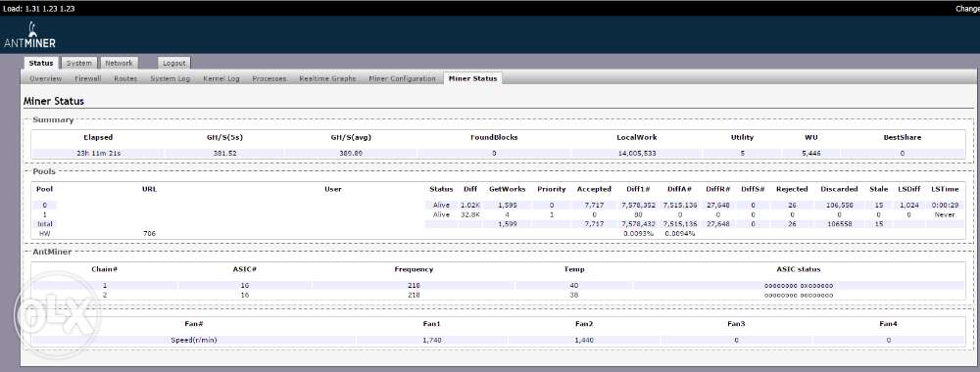The image size is (980, 372).
Task: Switch to Overview subtab
Action: 46,78
